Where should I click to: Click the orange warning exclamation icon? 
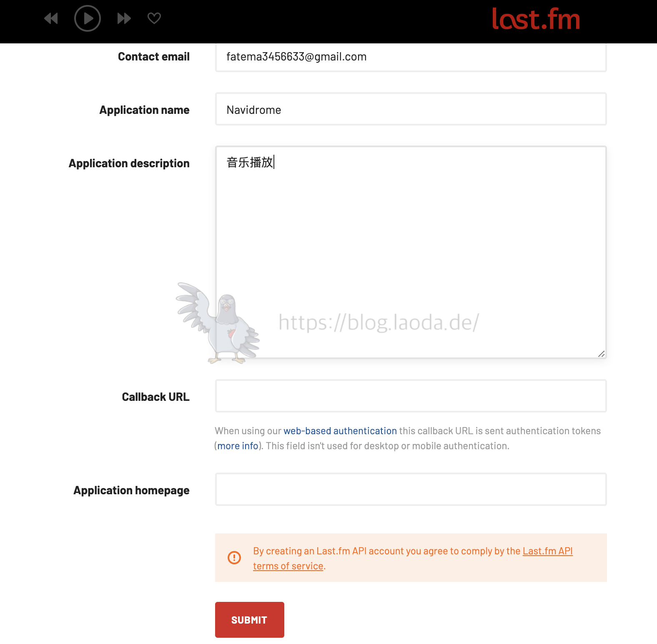pos(234,557)
